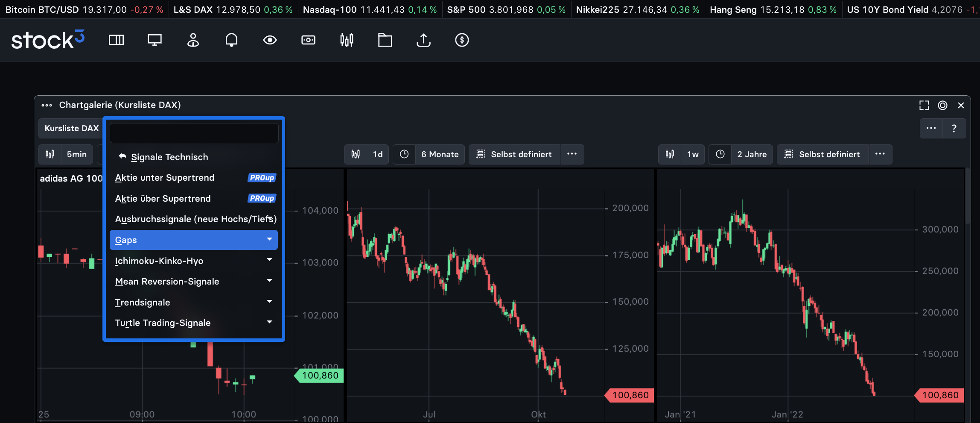Open the help question mark button
This screenshot has width=980, height=423.
pos(954,128)
